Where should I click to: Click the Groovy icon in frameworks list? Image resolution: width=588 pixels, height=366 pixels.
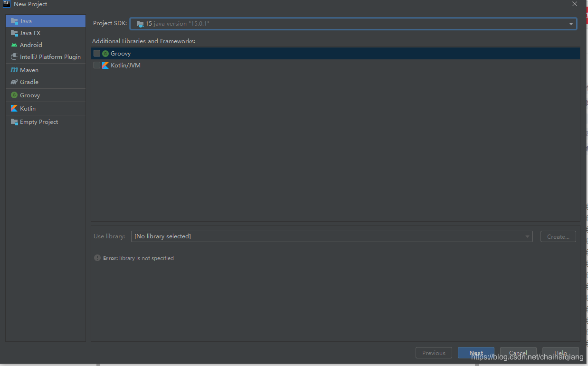pyautogui.click(x=105, y=54)
